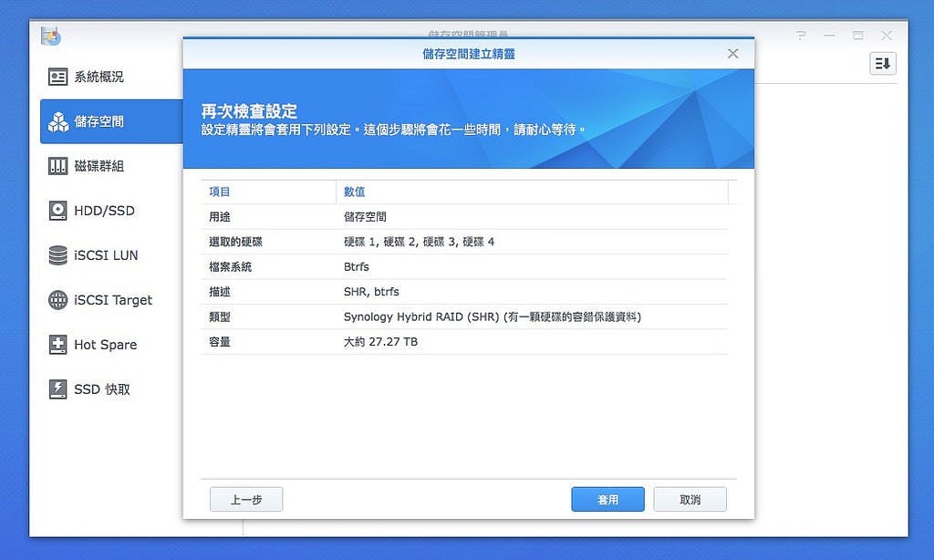Open the SSD 快取 cache icon
Viewport: 934px width, 560px height.
pyautogui.click(x=57, y=389)
